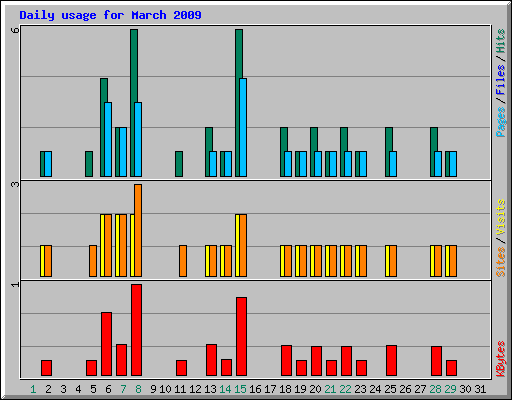This screenshot has width=512, height=400.
Task: Click the red KBytes bar for day 25
Action: pos(391,361)
